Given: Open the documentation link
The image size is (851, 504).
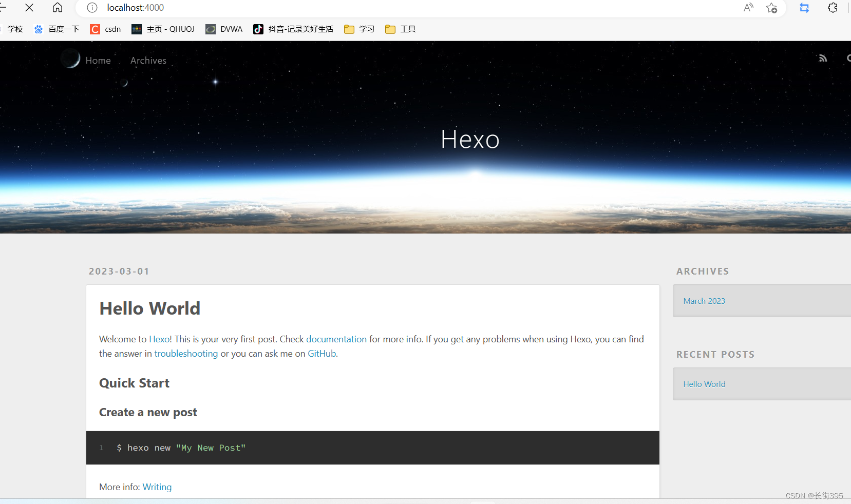Looking at the screenshot, I should pos(336,339).
